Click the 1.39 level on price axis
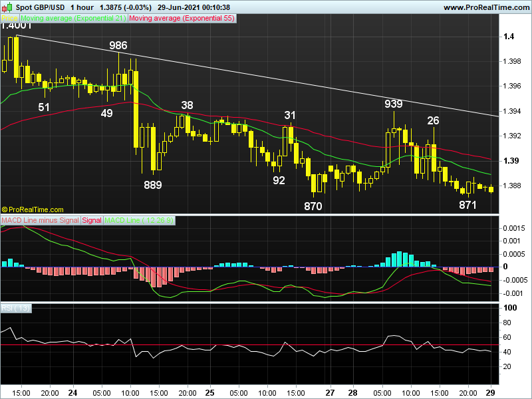This screenshot has height=399, width=532. point(511,160)
